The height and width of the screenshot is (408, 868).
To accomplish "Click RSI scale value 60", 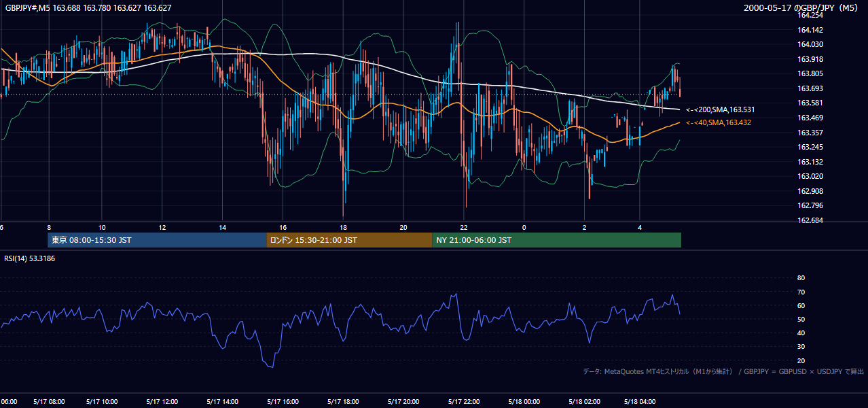I will click(801, 305).
